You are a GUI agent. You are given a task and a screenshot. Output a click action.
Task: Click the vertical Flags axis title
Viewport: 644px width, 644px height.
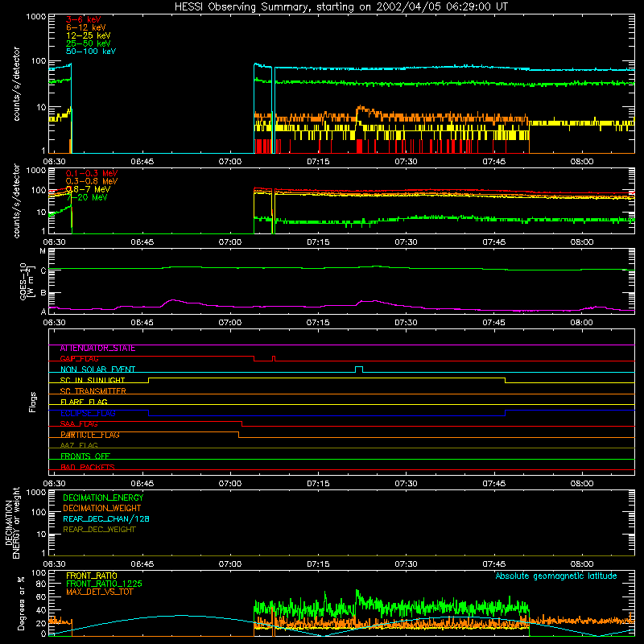coord(33,402)
